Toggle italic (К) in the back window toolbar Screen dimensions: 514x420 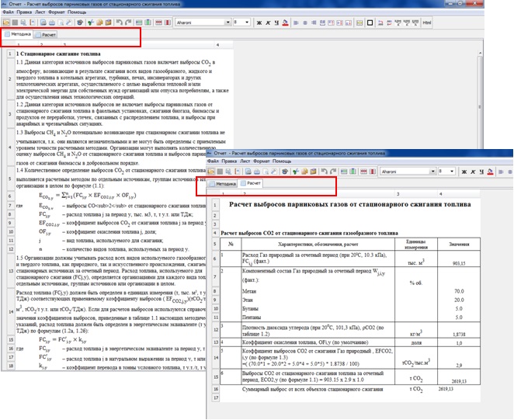tap(266, 23)
